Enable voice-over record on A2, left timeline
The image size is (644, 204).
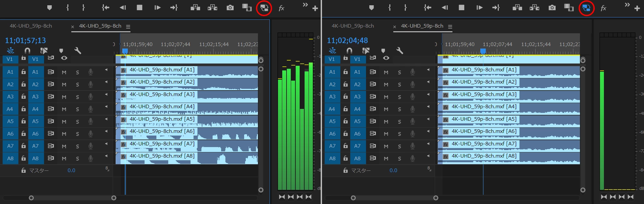[x=90, y=85]
